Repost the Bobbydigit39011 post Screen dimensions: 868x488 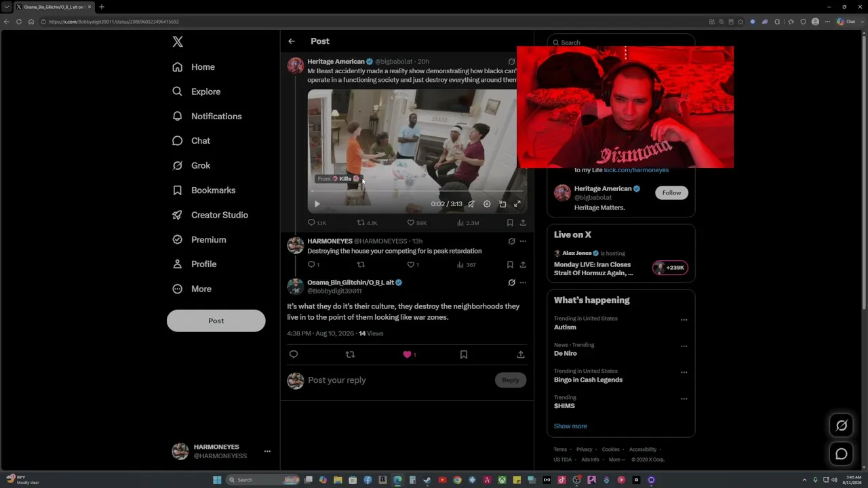pos(350,354)
